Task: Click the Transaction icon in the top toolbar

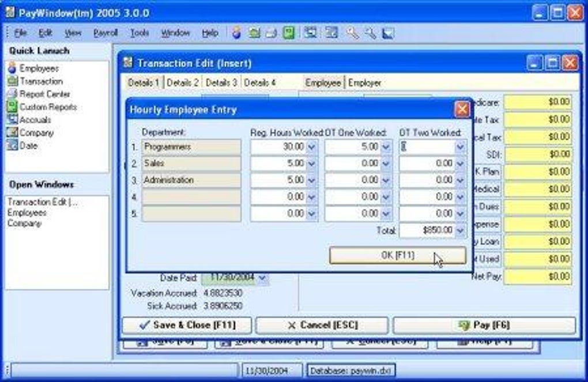Action: [254, 33]
